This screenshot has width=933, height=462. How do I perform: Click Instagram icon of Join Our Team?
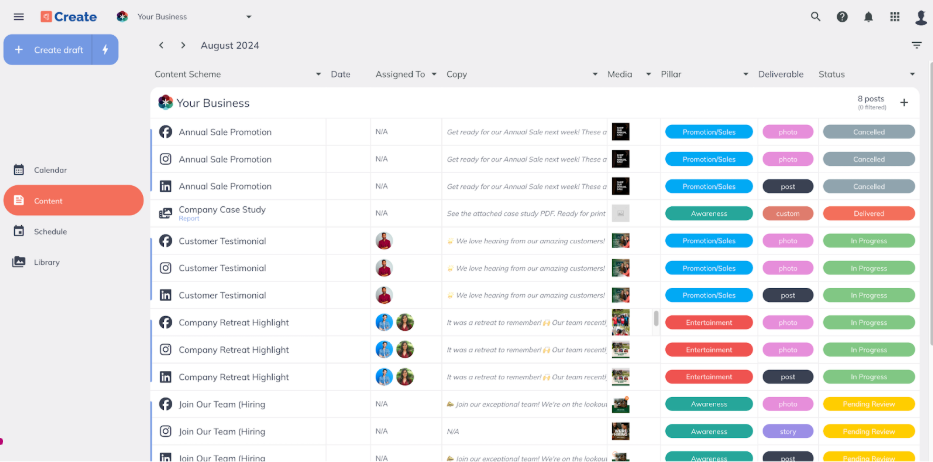(x=166, y=431)
